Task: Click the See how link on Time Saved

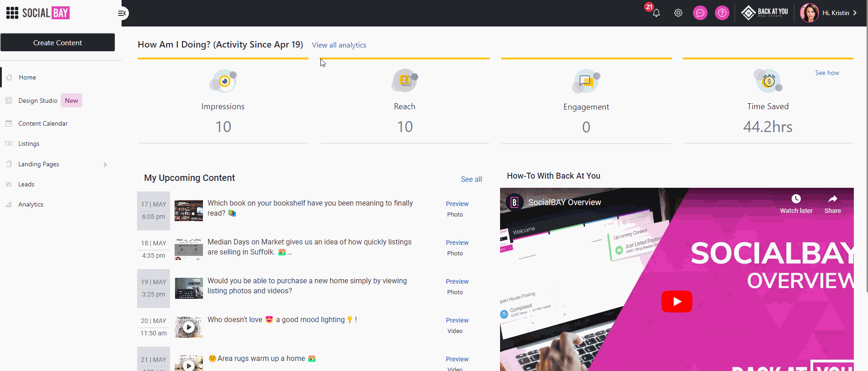Action: coord(827,73)
